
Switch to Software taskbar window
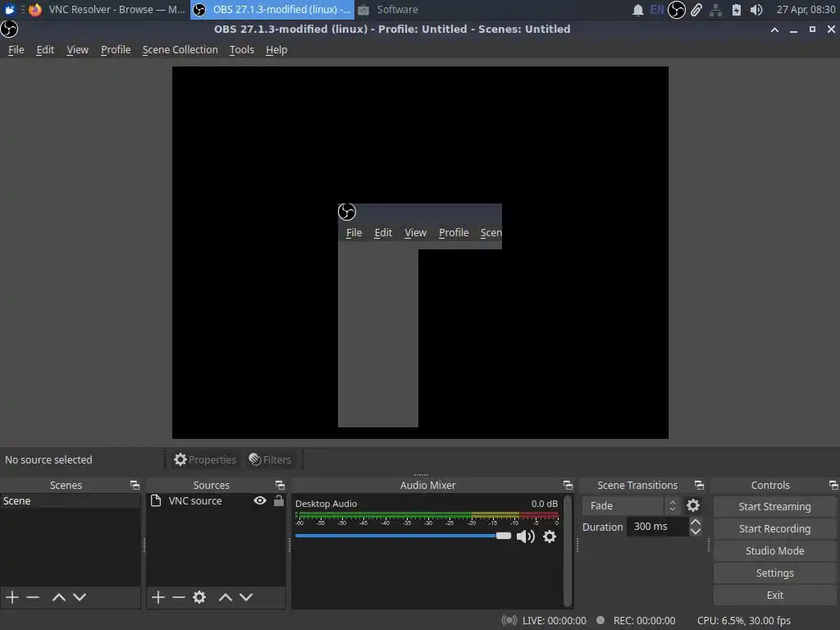pyautogui.click(x=388, y=10)
